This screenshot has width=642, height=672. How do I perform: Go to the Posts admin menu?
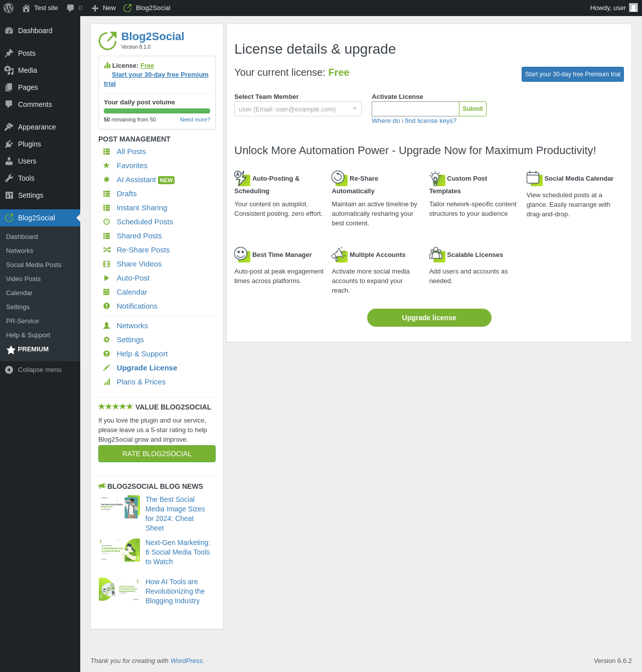coord(40,53)
